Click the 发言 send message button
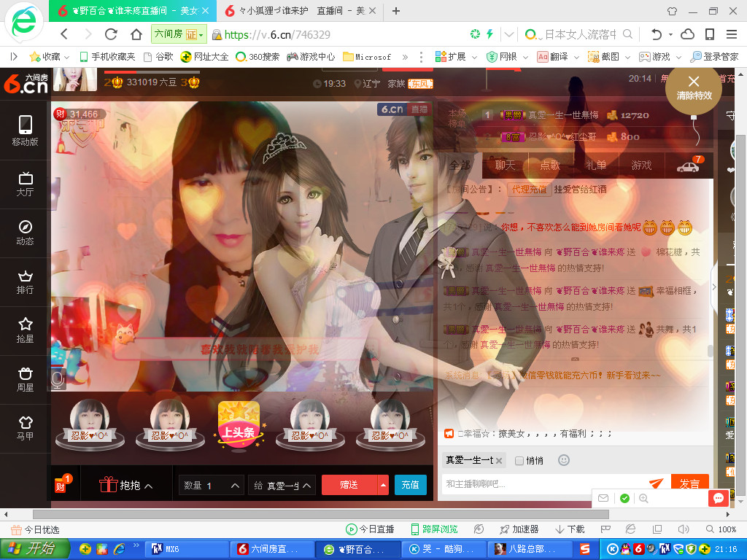The width and height of the screenshot is (747, 560). click(x=689, y=483)
